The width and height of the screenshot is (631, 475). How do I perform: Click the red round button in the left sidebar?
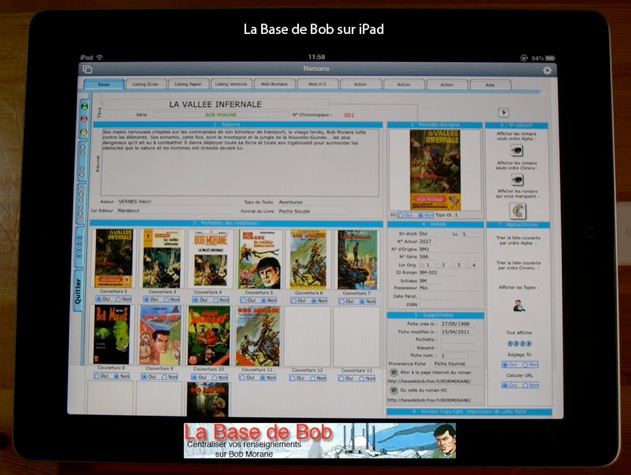pyautogui.click(x=84, y=119)
